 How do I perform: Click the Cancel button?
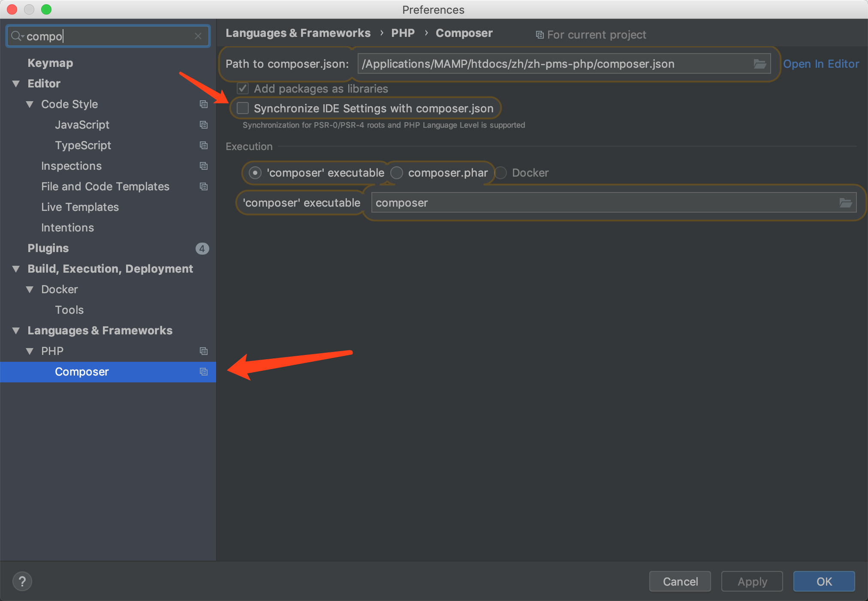(x=680, y=581)
